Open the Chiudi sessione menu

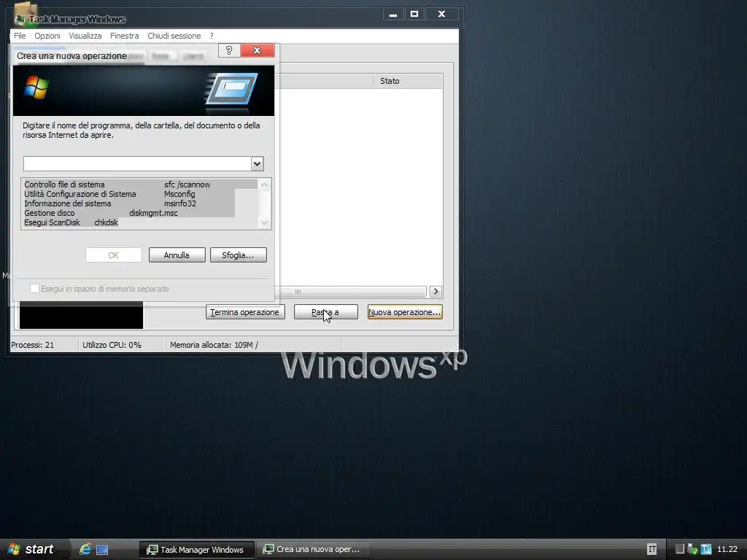point(174,36)
